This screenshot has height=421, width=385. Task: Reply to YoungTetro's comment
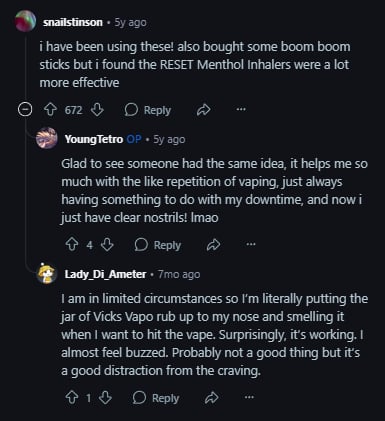pos(158,245)
